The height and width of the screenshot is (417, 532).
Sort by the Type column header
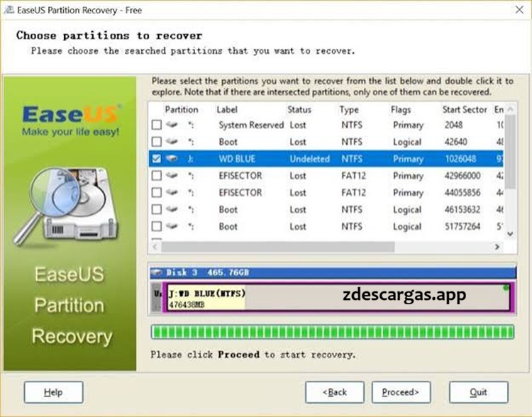(349, 110)
